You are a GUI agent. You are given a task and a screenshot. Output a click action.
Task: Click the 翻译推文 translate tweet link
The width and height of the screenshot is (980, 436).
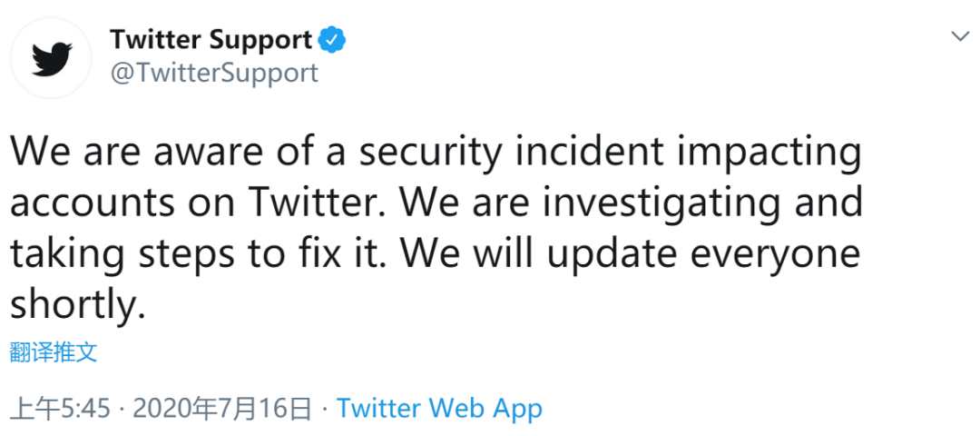click(54, 352)
